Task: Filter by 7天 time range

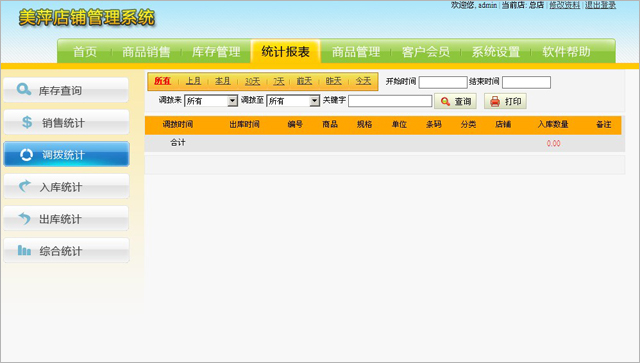Action: [x=279, y=81]
